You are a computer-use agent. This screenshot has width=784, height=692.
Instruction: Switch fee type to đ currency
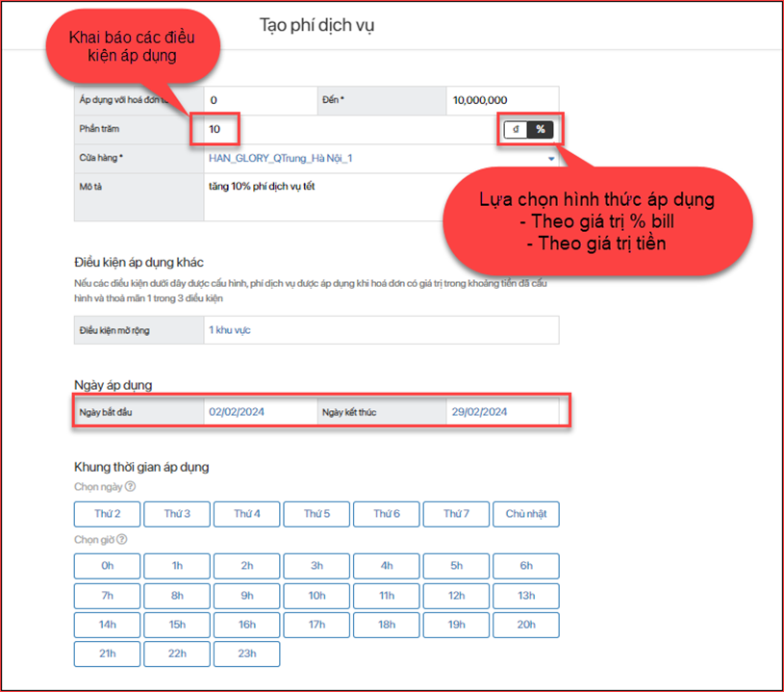tap(516, 129)
